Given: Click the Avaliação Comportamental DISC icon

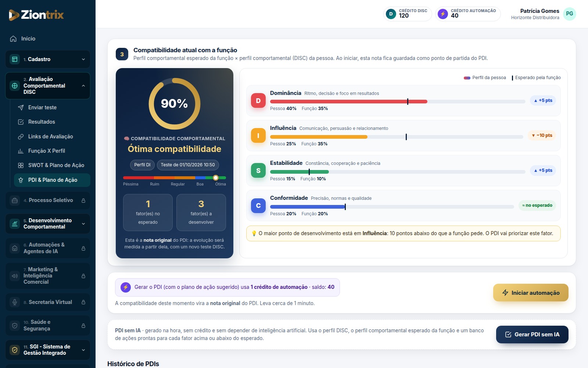Looking at the screenshot, I should [x=15, y=86].
